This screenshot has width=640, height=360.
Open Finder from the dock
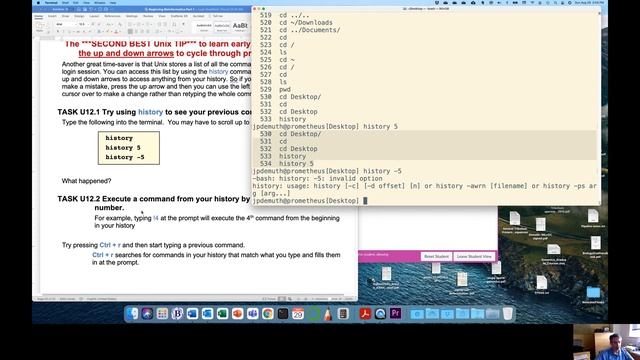[132, 313]
